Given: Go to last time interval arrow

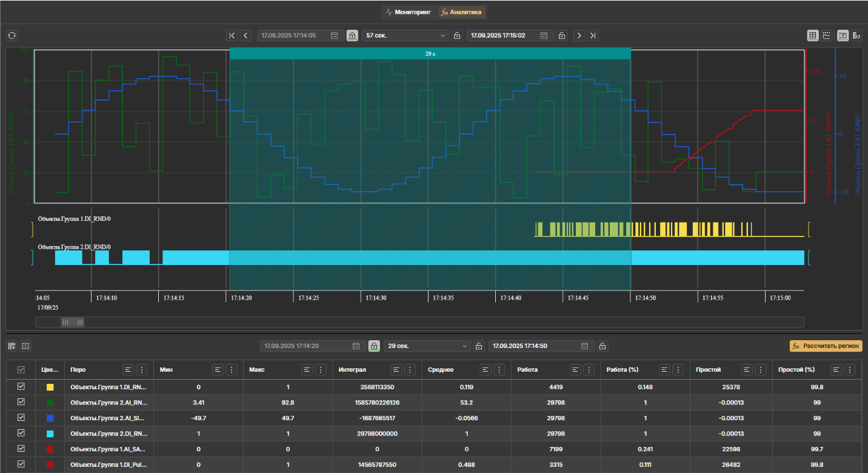Looking at the screenshot, I should (x=593, y=36).
